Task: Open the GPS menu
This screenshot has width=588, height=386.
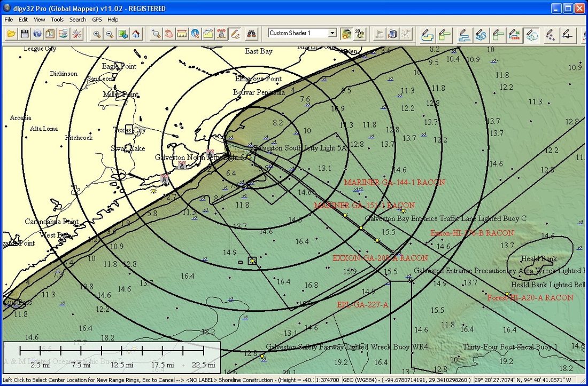Action: [x=97, y=19]
